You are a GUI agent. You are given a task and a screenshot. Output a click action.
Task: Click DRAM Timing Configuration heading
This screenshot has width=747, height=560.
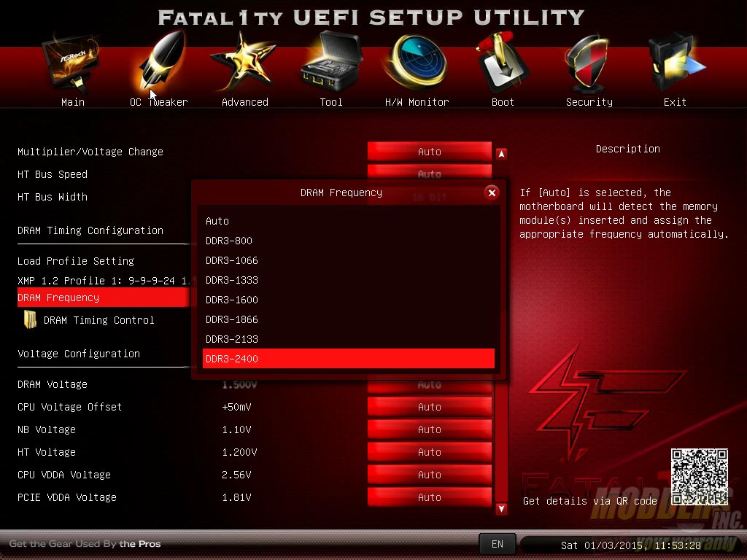[90, 230]
